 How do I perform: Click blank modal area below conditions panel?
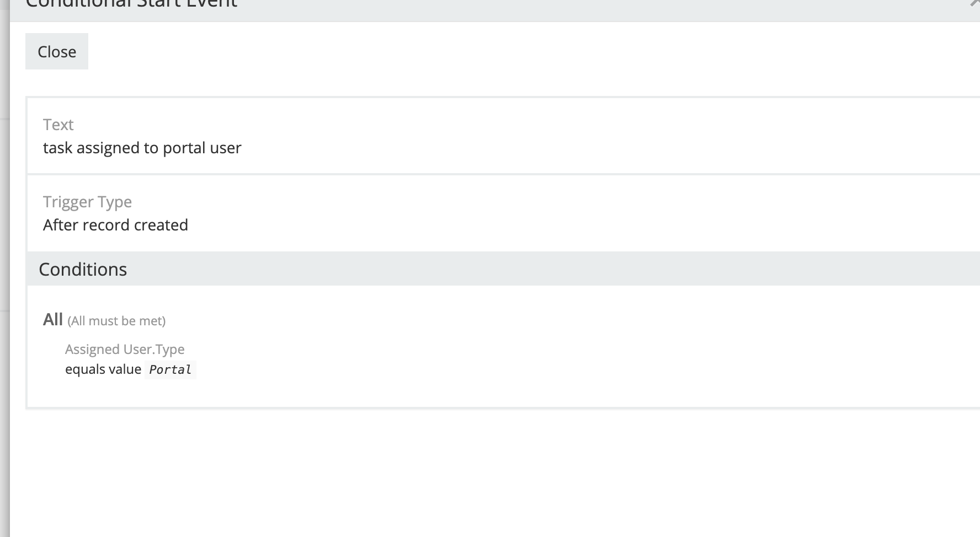coord(497,474)
